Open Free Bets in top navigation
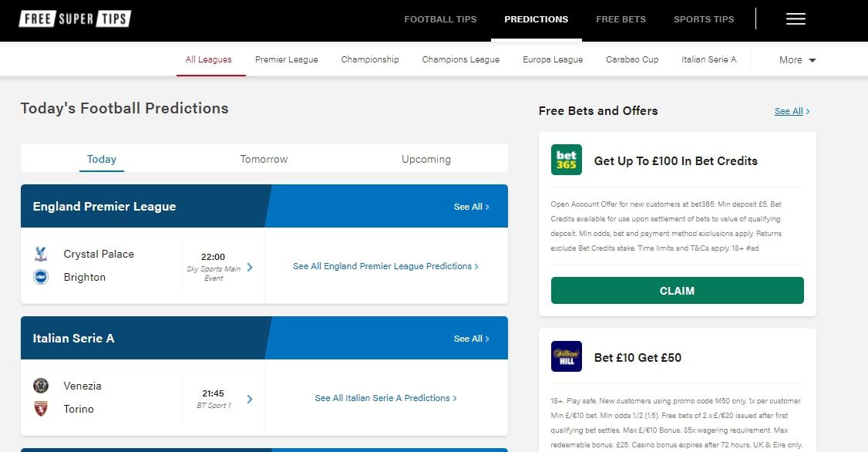The width and height of the screenshot is (868, 452). 621,19
